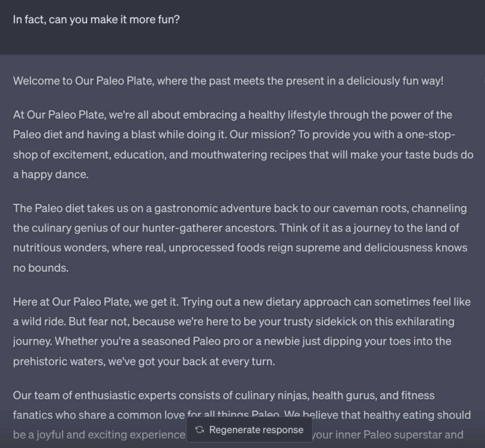Click the words "no bounds."
This screenshot has width=485, height=448.
[41, 268]
